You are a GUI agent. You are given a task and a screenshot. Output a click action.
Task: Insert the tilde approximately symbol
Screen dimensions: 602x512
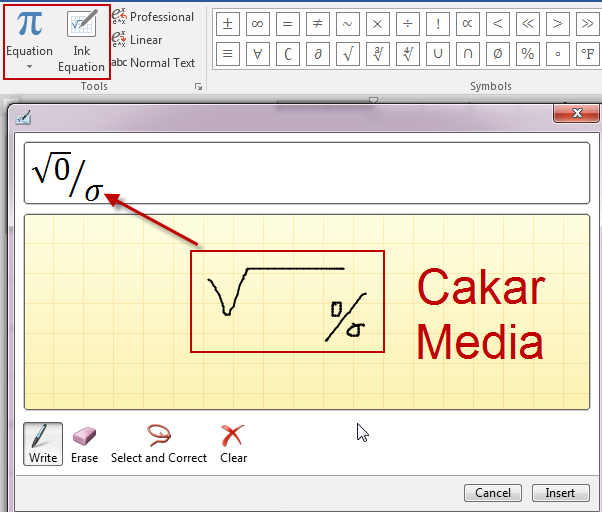(348, 24)
